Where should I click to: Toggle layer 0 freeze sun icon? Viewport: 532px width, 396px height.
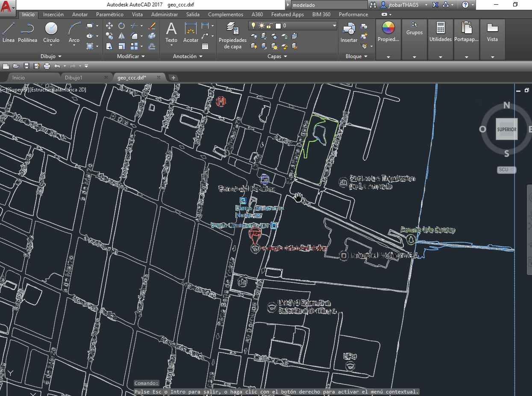(261, 26)
